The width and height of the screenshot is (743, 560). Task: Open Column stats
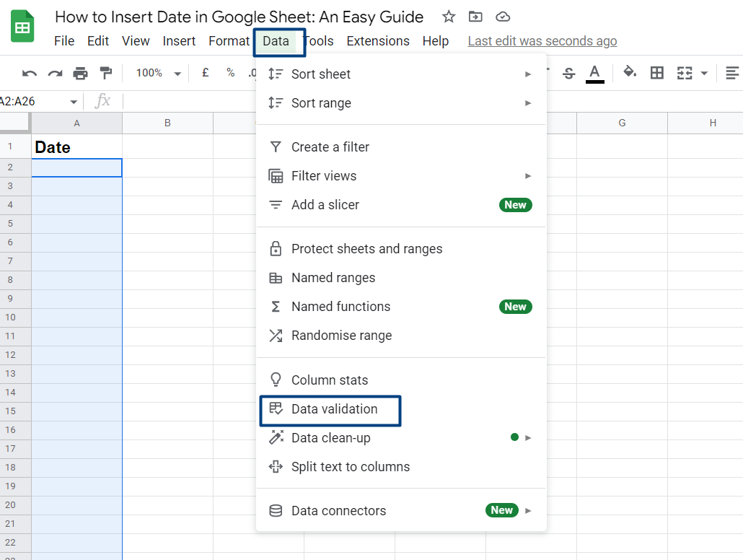(401, 380)
